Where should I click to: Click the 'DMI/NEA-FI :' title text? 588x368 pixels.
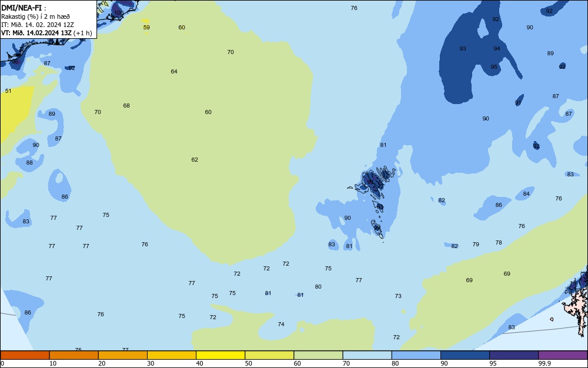[24, 8]
